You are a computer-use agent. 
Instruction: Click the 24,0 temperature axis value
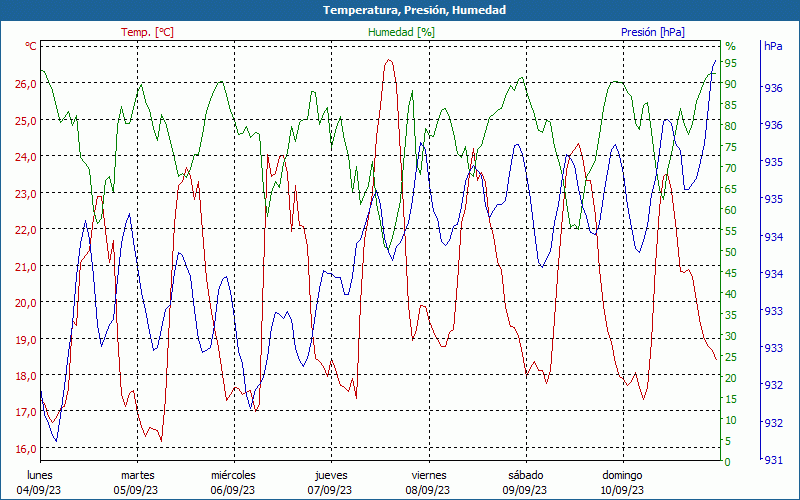(x=26, y=157)
